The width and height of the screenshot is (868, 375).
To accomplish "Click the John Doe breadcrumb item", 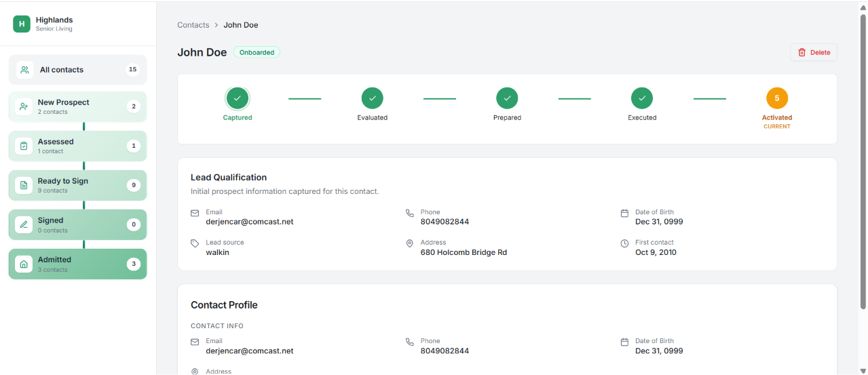I will [x=241, y=25].
